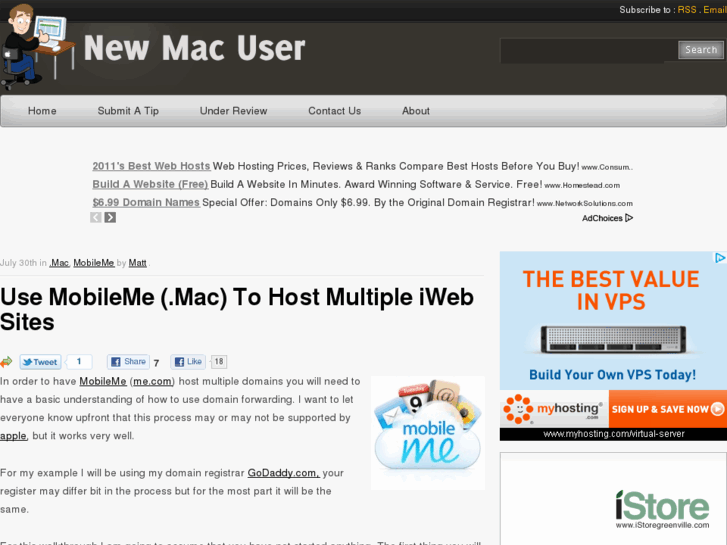Open the AdChoices triangle icon
The height and width of the screenshot is (545, 727).
[629, 218]
